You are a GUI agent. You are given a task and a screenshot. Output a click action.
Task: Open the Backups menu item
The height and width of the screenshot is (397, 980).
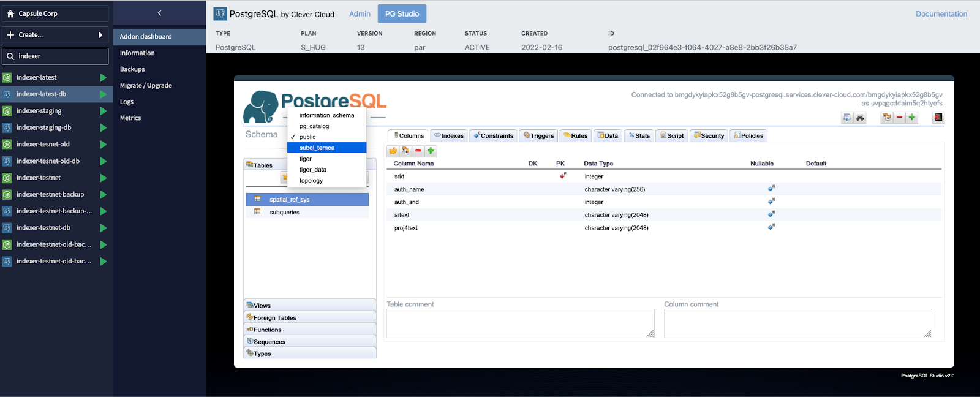132,69
